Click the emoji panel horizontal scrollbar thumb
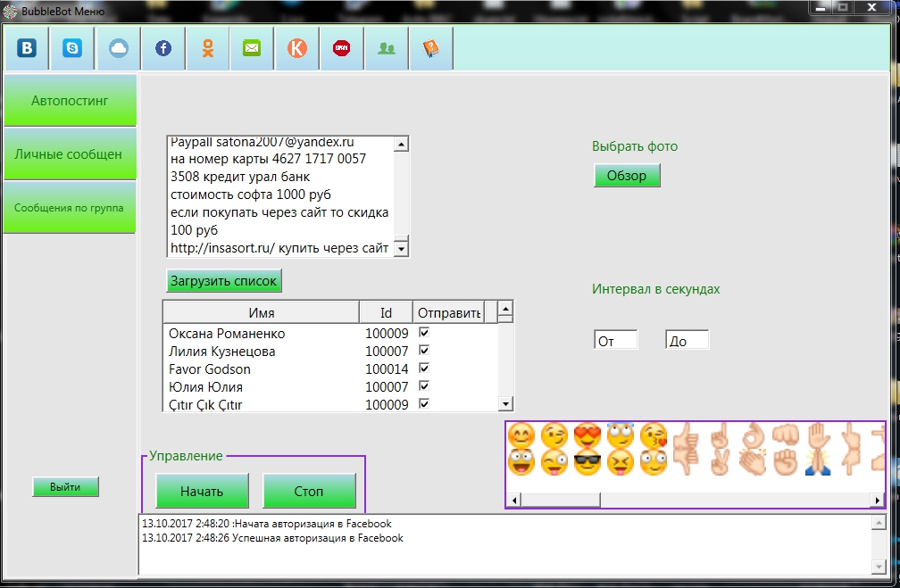The image size is (900, 588). [561, 501]
